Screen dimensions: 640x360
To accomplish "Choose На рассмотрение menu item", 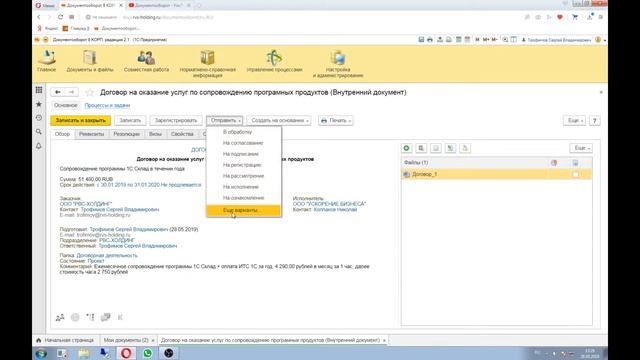I will [244, 176].
